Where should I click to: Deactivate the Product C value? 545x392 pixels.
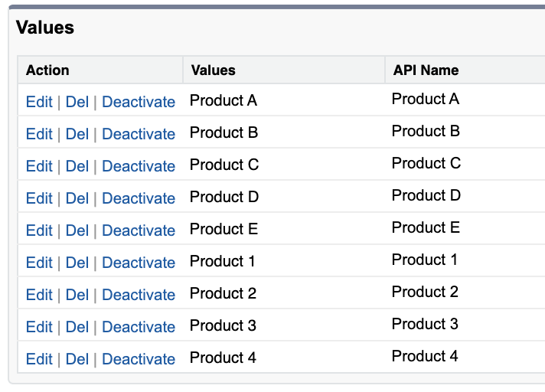pyautogui.click(x=139, y=166)
